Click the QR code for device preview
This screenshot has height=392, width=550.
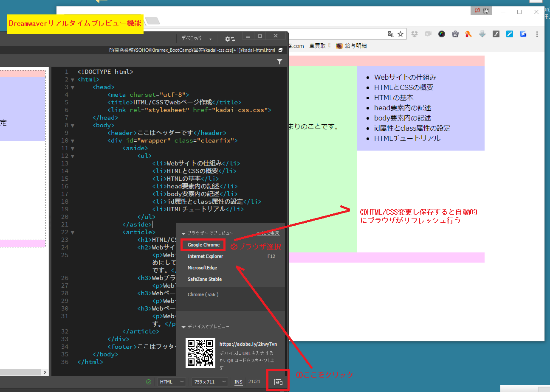click(x=200, y=353)
